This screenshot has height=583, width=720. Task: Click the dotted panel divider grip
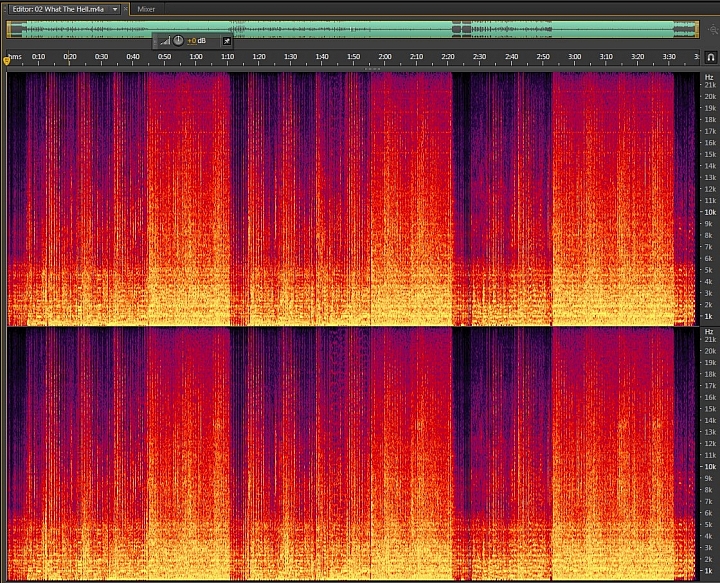(x=372, y=69)
